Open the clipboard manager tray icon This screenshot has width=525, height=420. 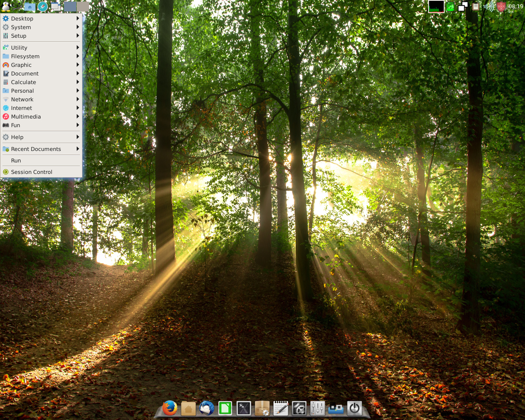(475, 7)
